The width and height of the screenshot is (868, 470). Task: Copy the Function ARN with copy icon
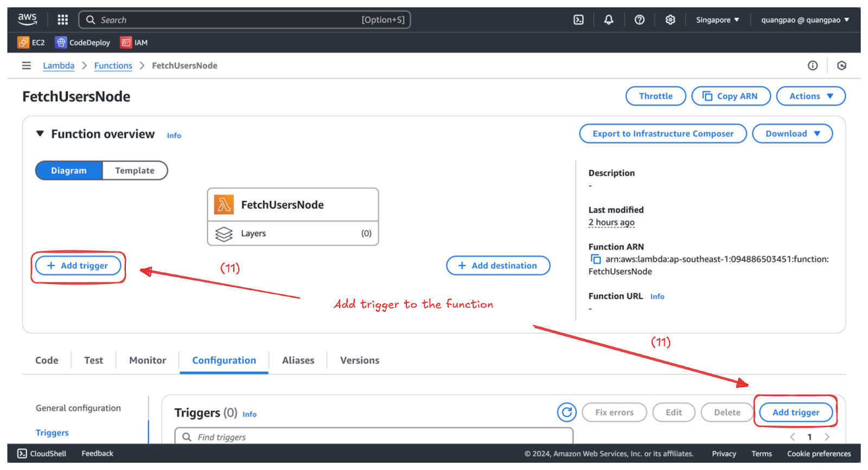point(596,259)
